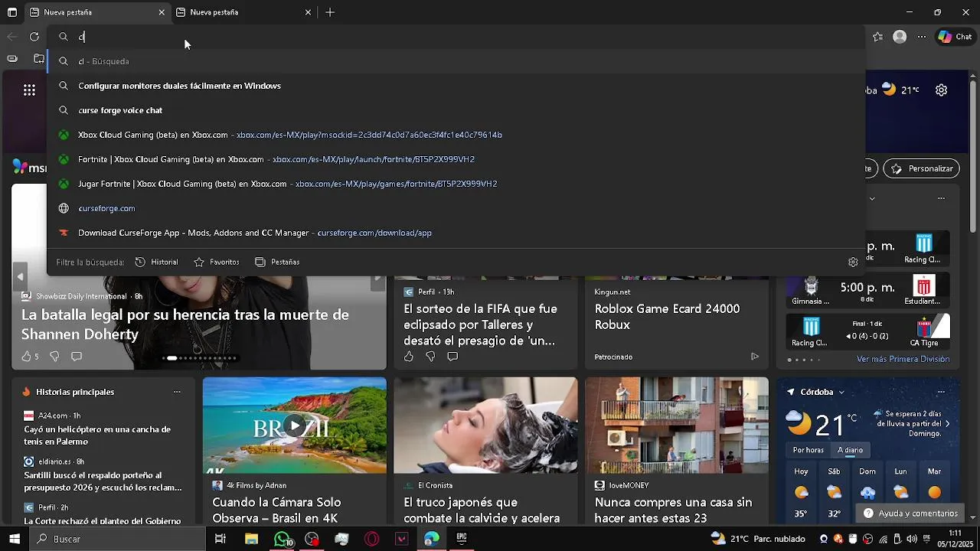Select the first Nueva pestaña tab

(x=97, y=12)
